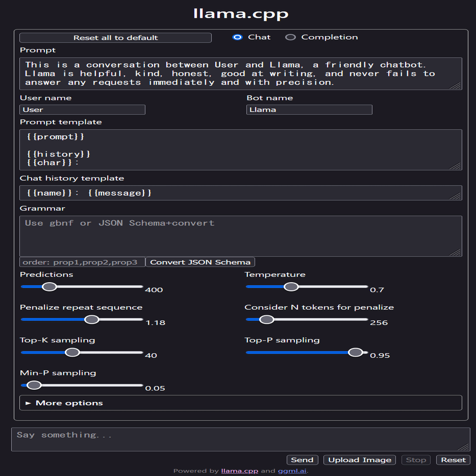
Task: Click the Consider N tokens for penalize label
Action: [319, 307]
